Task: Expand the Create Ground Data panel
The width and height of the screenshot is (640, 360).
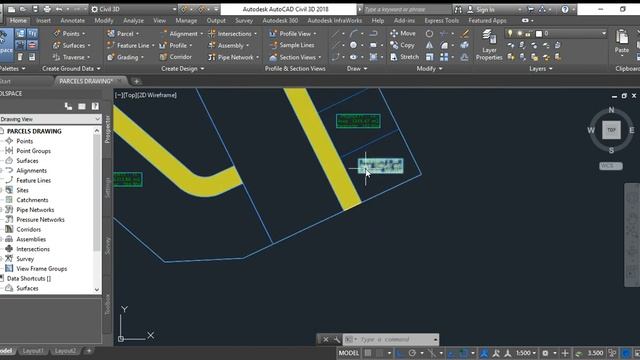Action: [71, 69]
